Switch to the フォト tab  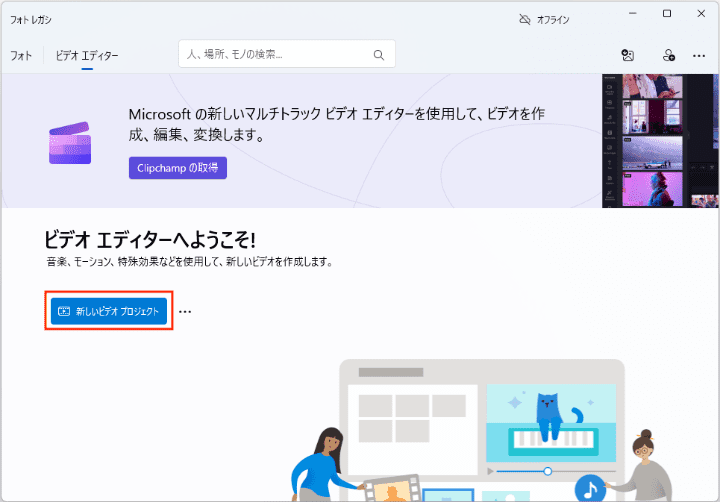(21, 56)
